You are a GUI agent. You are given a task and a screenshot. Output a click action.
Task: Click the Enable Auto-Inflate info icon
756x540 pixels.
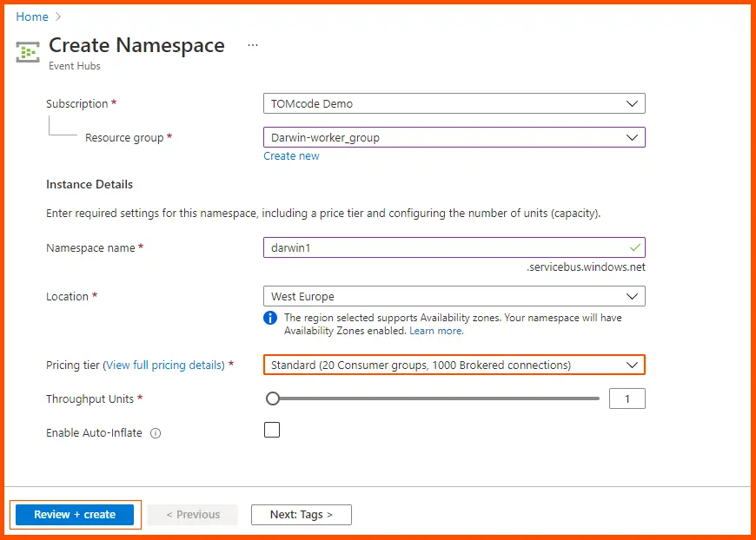point(156,433)
